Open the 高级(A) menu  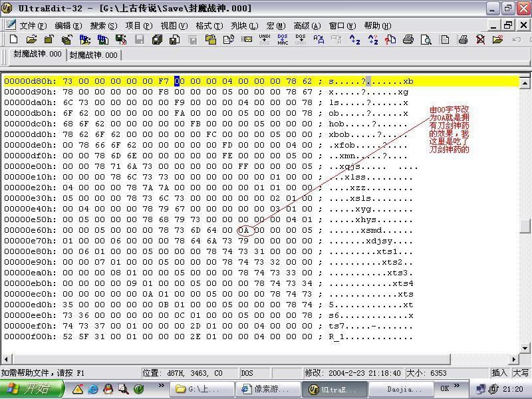tap(307, 25)
